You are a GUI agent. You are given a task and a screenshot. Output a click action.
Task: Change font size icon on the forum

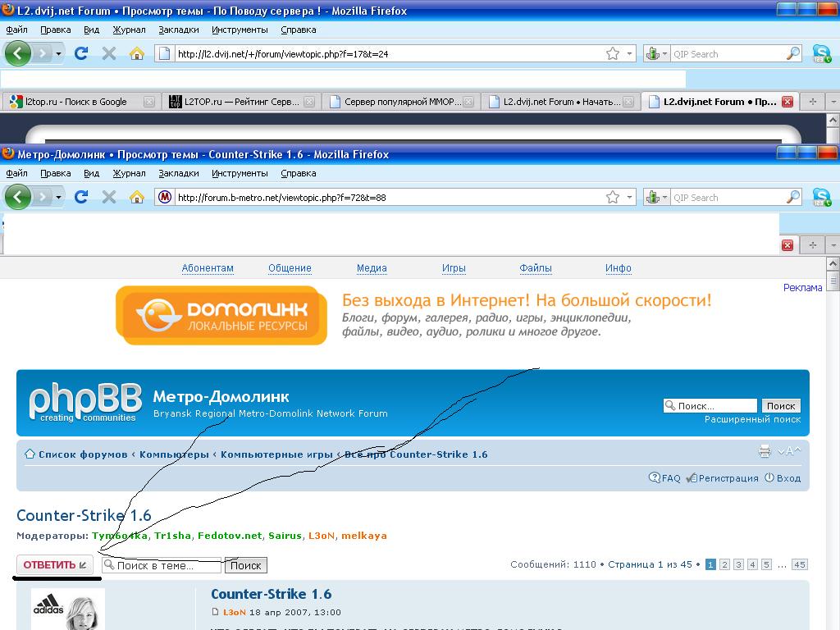click(x=789, y=451)
